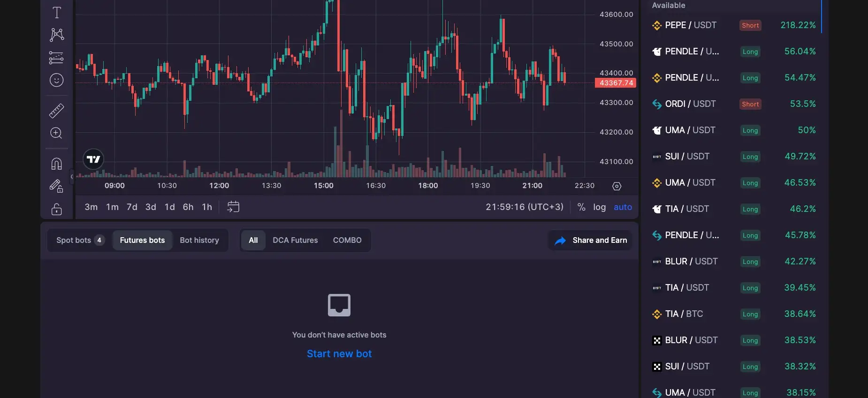Select the 1d time range
The width and height of the screenshot is (868, 398).
169,207
